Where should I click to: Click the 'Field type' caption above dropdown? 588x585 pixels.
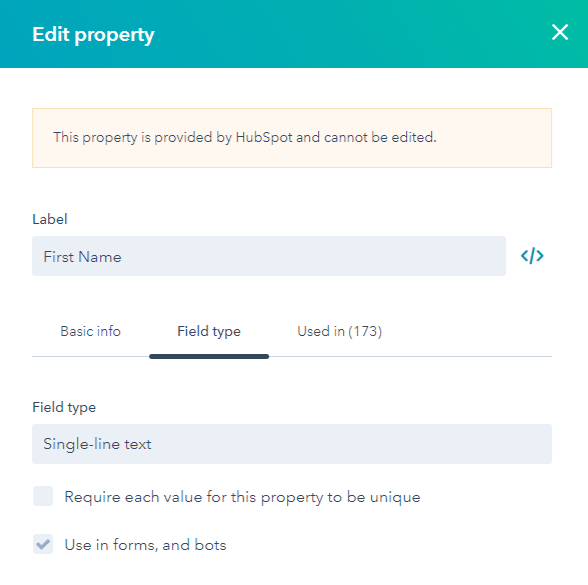point(64,408)
